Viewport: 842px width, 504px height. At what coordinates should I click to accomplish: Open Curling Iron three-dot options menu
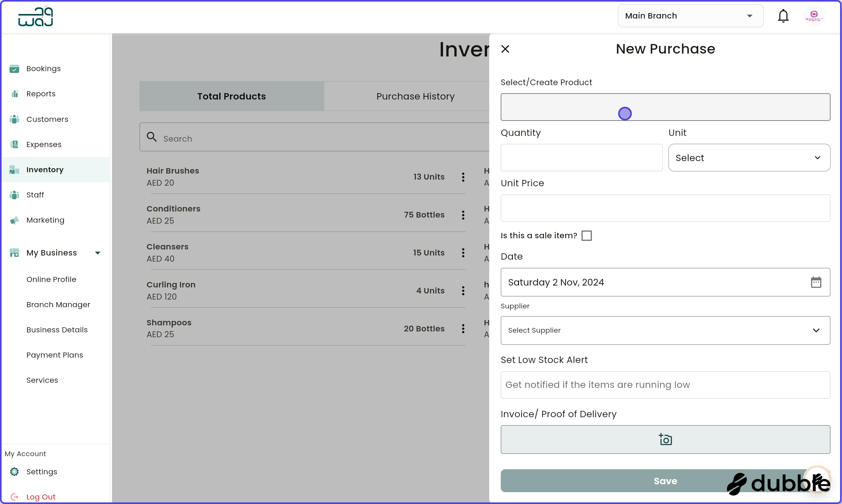(463, 291)
